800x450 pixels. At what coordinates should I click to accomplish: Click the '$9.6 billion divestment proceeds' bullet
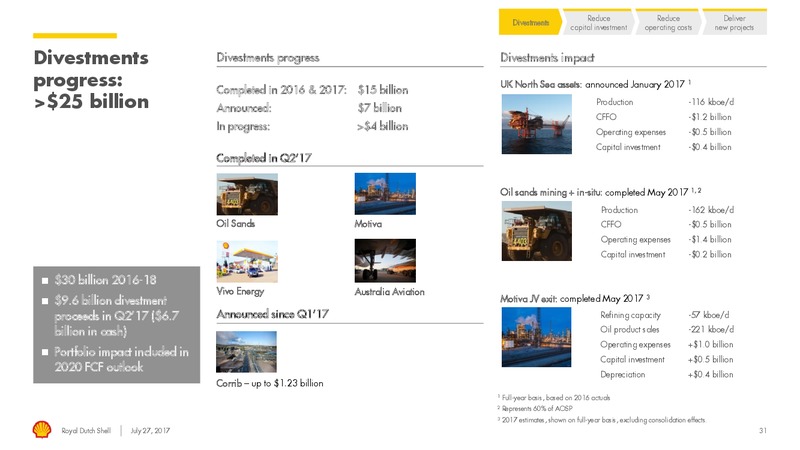[116, 315]
